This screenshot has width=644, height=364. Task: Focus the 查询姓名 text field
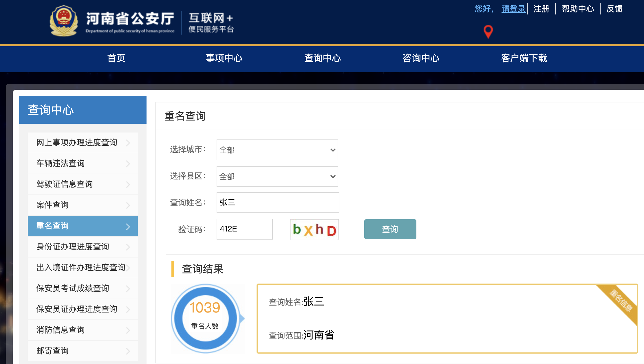click(278, 203)
